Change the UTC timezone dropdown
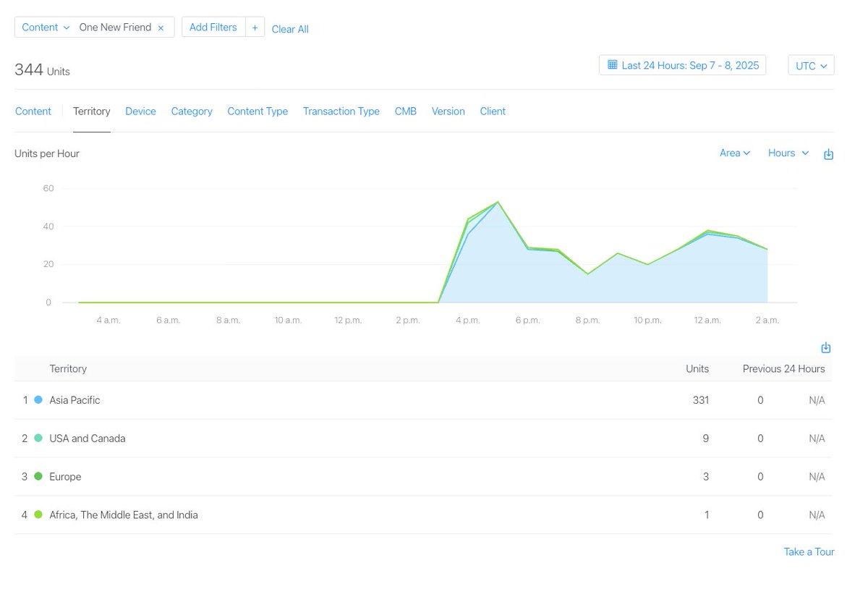 (x=811, y=65)
